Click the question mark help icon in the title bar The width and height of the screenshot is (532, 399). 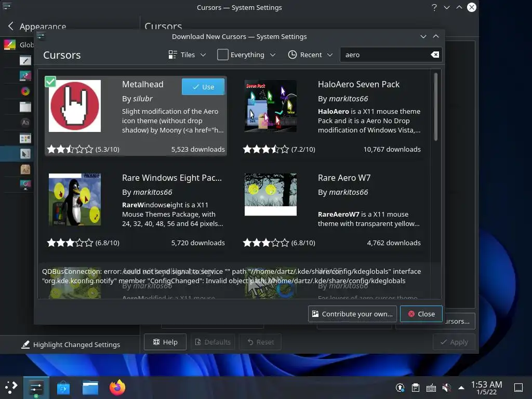pos(434,7)
